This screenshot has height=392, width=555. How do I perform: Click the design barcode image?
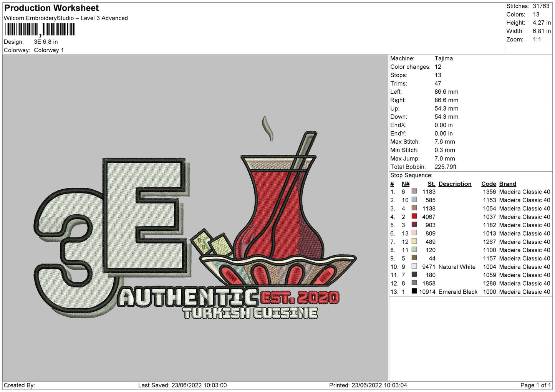pos(40,30)
